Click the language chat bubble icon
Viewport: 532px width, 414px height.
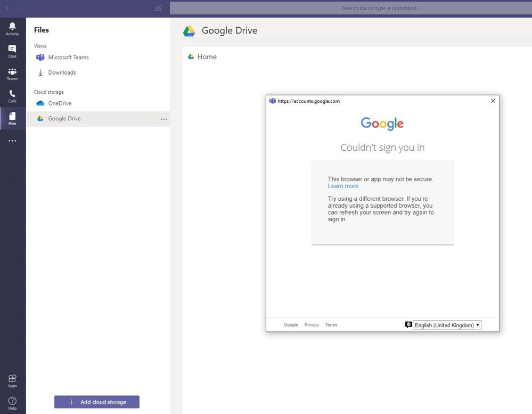tap(408, 324)
